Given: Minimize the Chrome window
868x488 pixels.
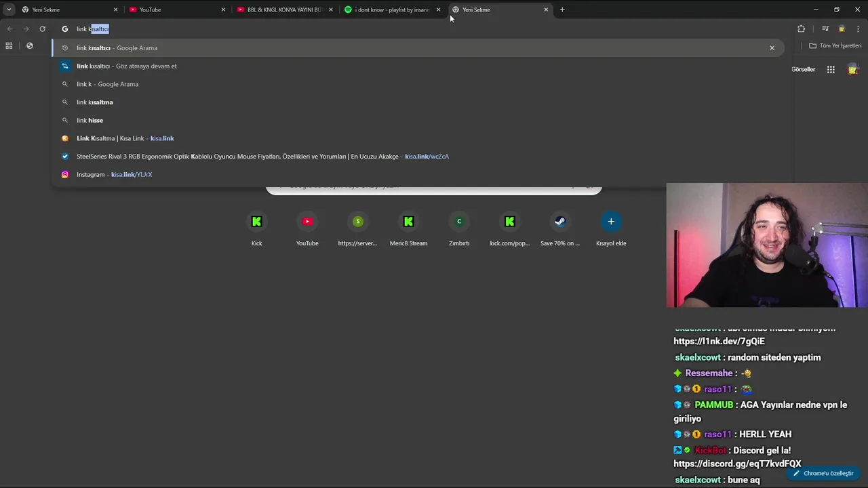Looking at the screenshot, I should click(816, 9).
